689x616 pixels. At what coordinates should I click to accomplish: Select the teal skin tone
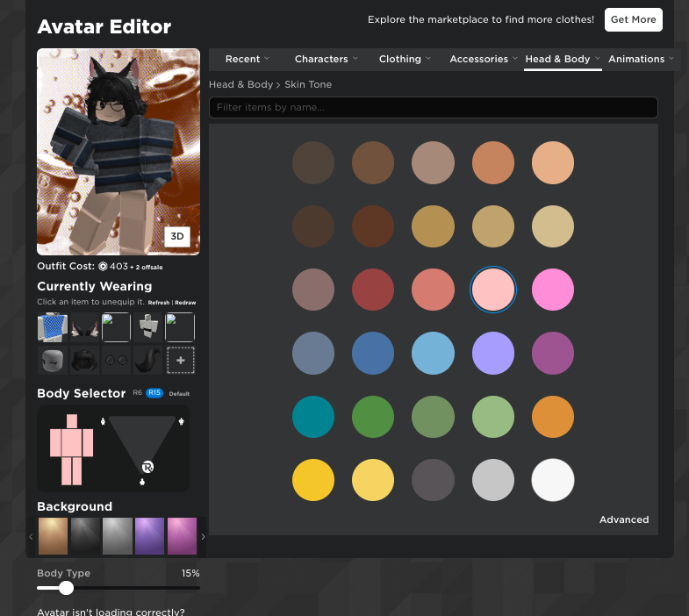(313, 417)
